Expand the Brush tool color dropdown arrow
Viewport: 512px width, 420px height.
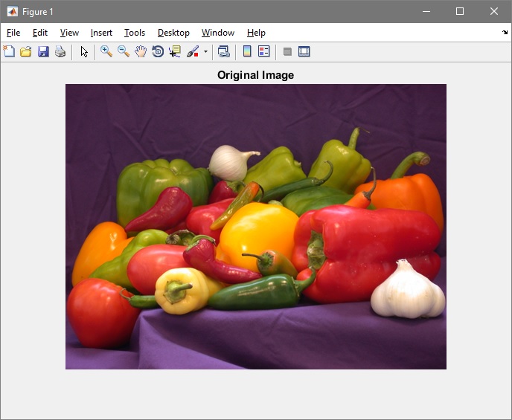pyautogui.click(x=205, y=51)
